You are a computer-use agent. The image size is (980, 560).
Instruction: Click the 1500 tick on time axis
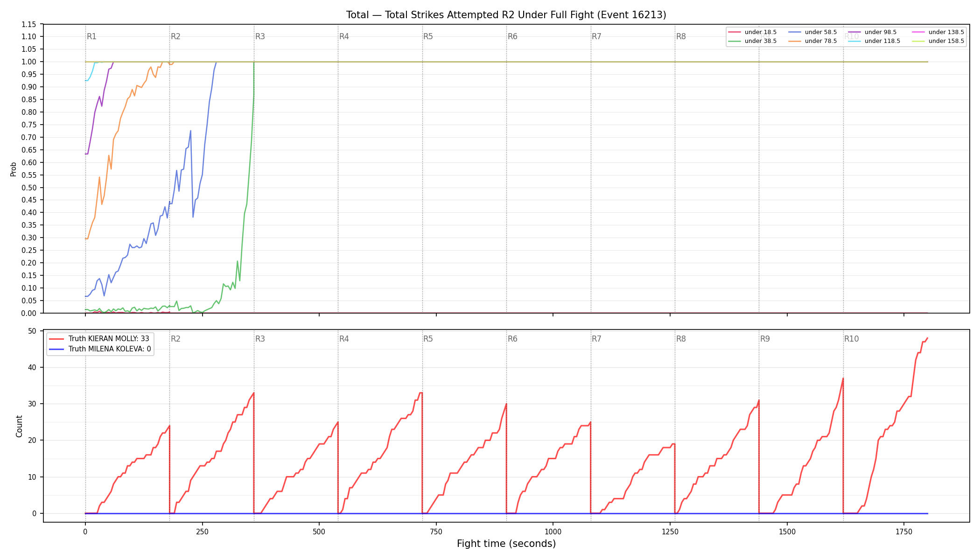point(787,532)
